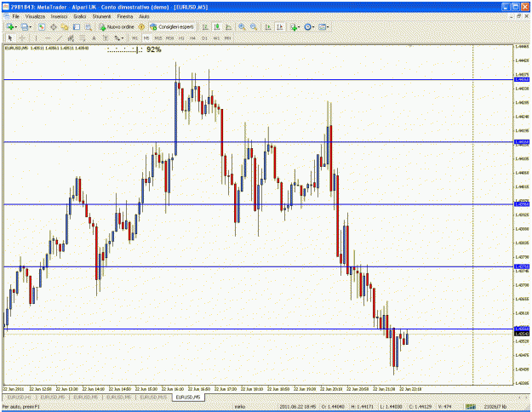Click the connection status bars icon
The width and height of the screenshot is (532, 412).
(470, 406)
